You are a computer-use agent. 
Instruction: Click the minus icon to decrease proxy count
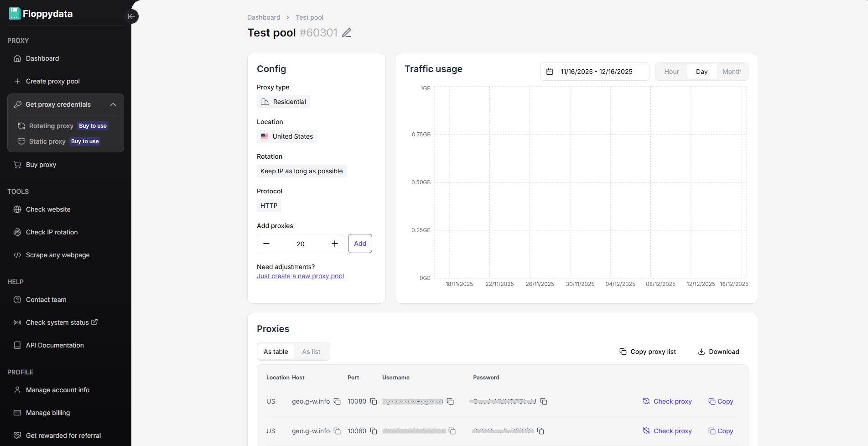pos(266,244)
